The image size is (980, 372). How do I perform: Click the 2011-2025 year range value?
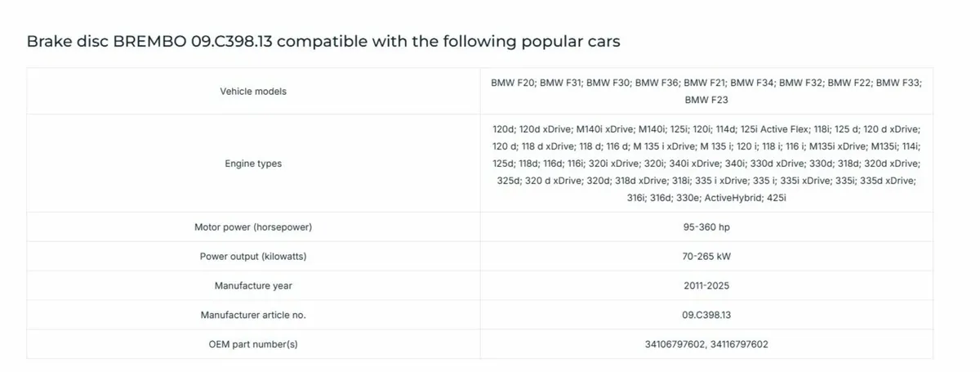coord(706,286)
